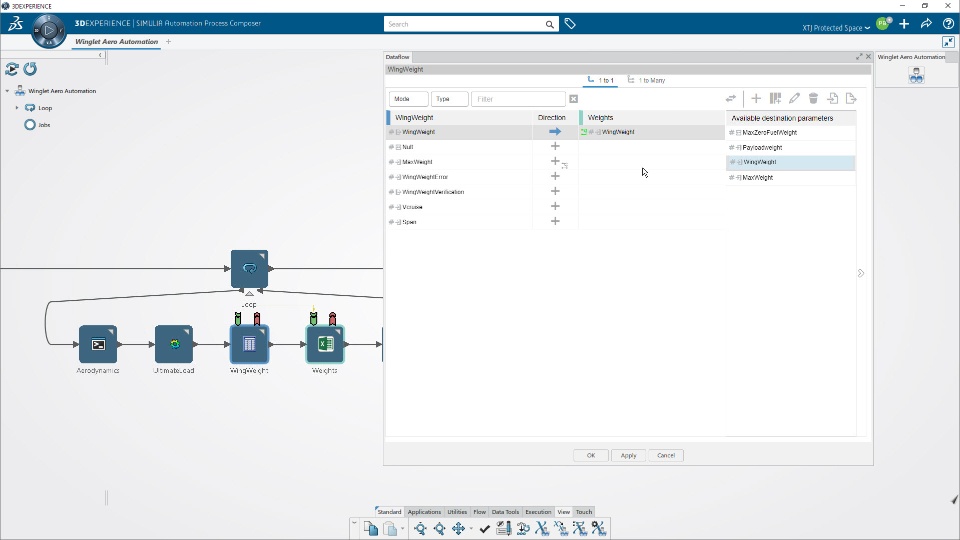Click the tree refresh icon

click(30, 69)
